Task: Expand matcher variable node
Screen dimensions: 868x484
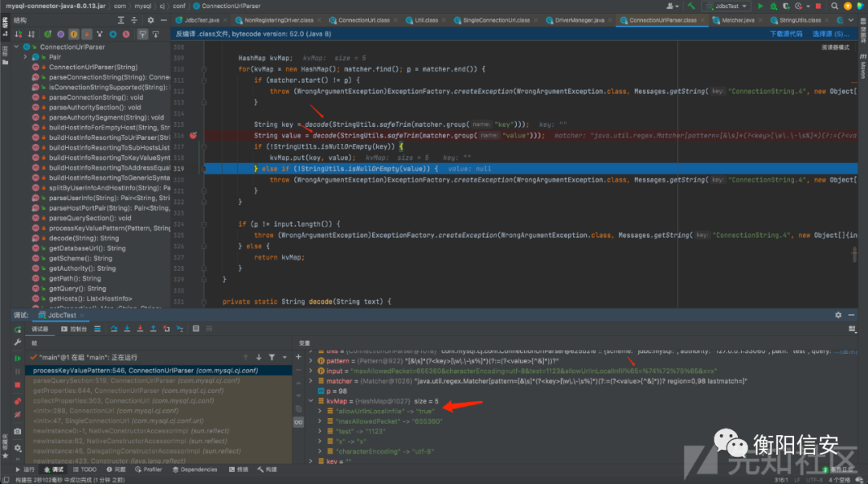Action: (311, 381)
